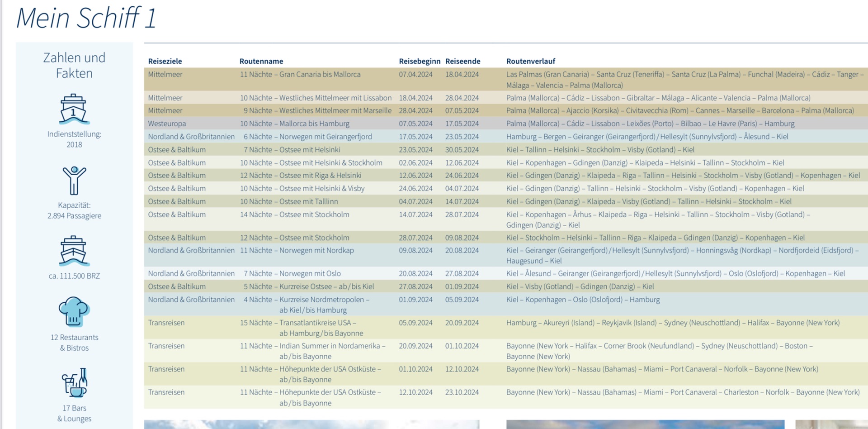This screenshot has height=429, width=868.
Task: Click the drinks icon for Bars & Lounges
Action: 74,383
